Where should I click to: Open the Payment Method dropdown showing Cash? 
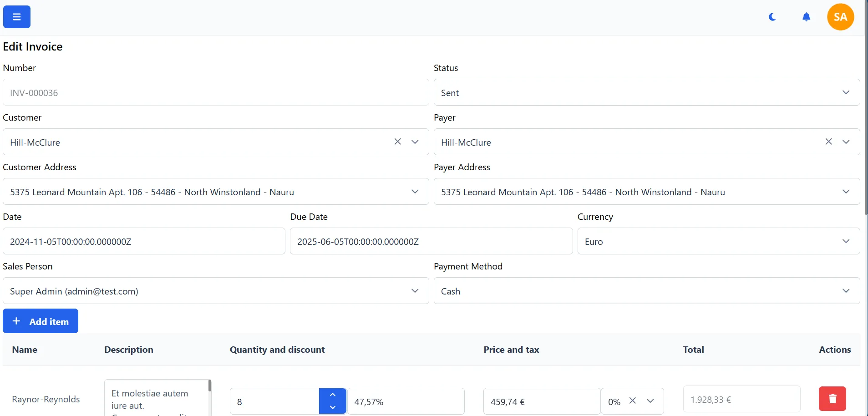pyautogui.click(x=846, y=291)
